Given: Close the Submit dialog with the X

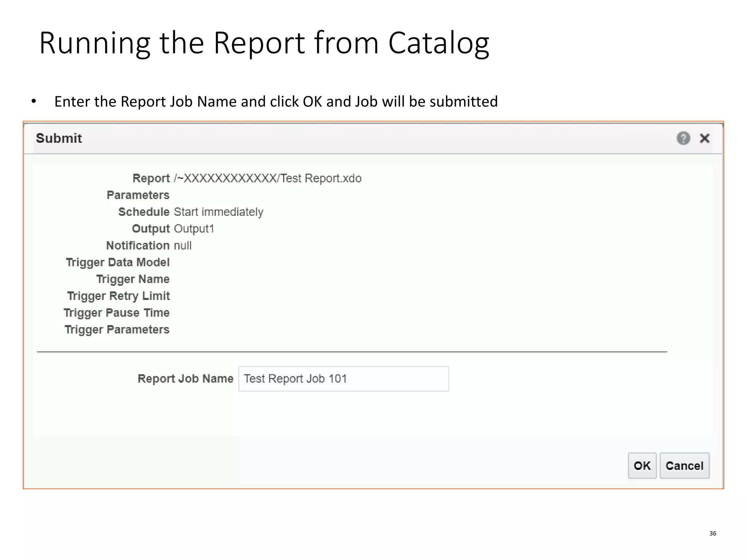Looking at the screenshot, I should tap(704, 138).
